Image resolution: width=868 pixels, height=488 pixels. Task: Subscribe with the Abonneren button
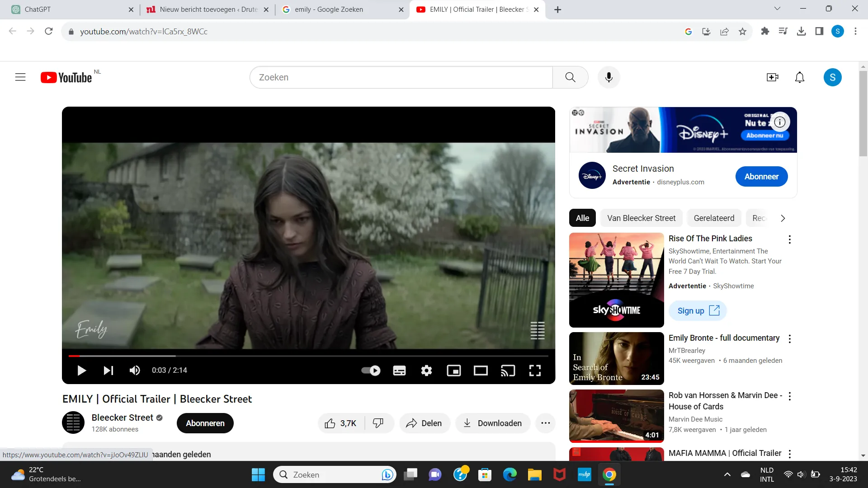[x=205, y=423]
